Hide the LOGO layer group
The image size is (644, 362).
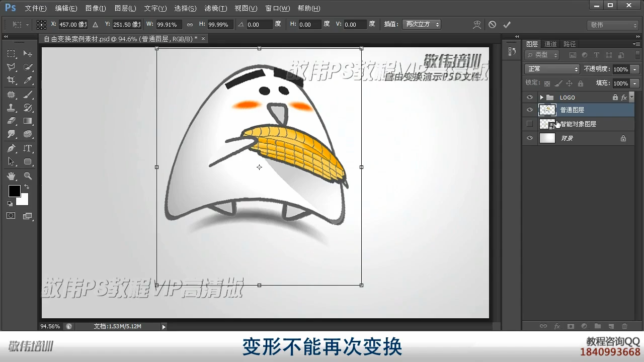[x=529, y=98]
